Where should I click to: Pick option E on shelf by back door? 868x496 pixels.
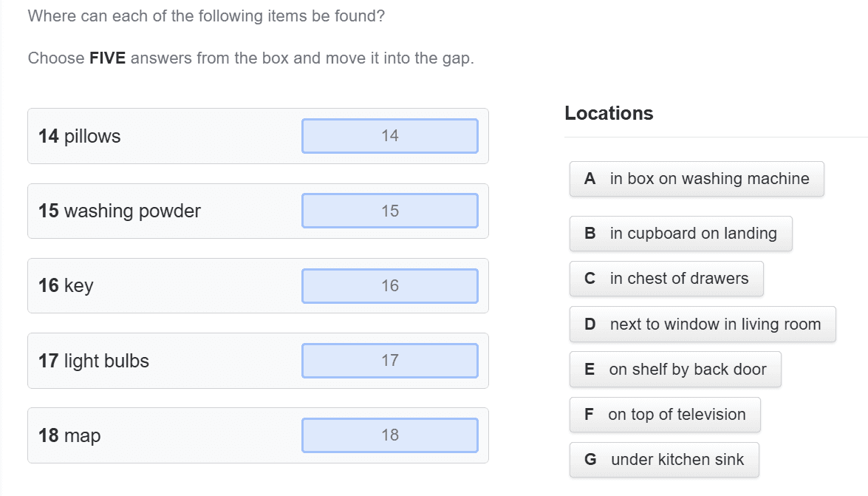click(x=674, y=370)
